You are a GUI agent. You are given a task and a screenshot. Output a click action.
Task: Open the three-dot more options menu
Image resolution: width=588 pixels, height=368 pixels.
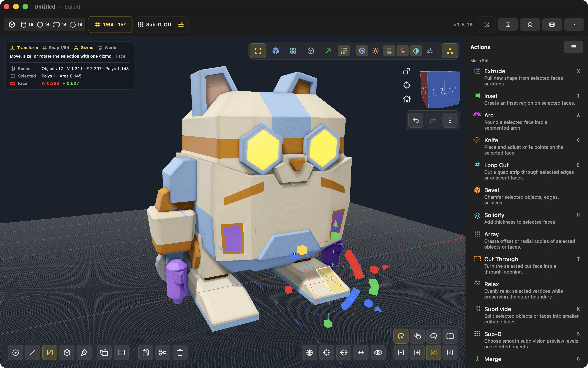[x=450, y=120]
